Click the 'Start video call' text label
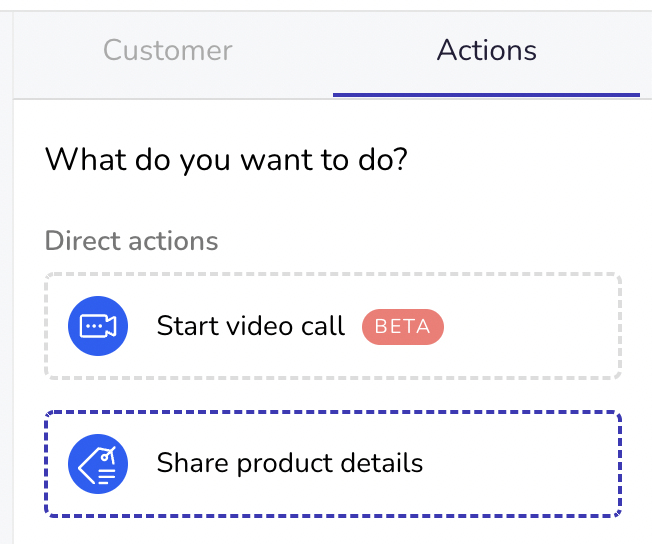The height and width of the screenshot is (544, 652). click(251, 326)
